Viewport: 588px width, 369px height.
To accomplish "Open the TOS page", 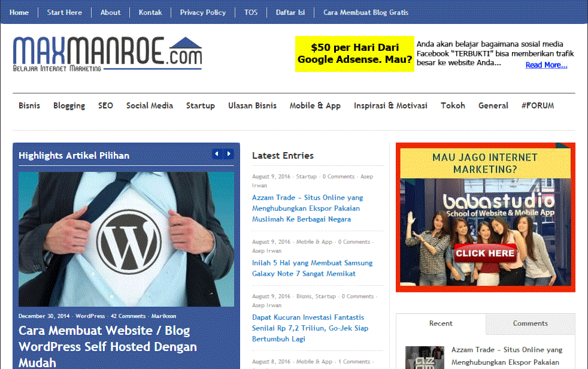I will (251, 13).
